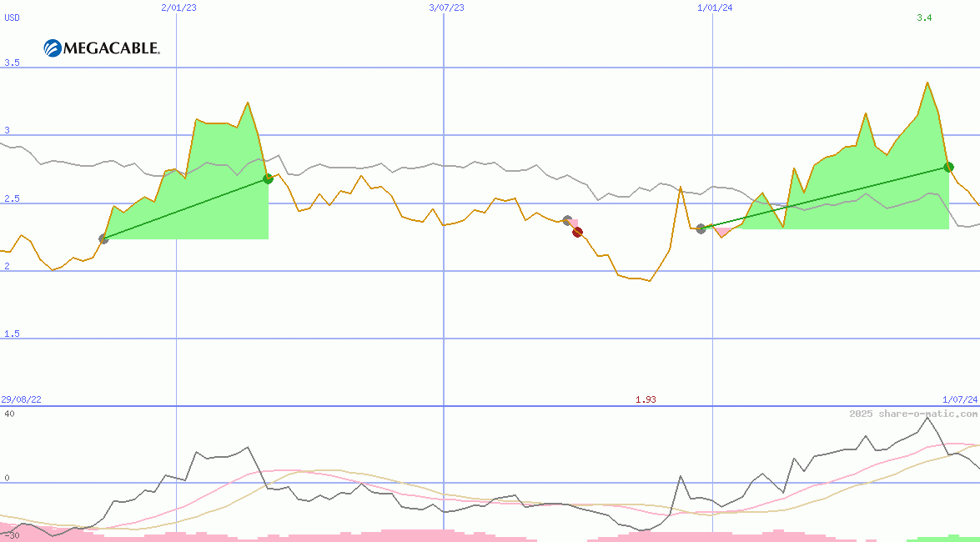Click the 29/08/22 start date label

[21, 399]
